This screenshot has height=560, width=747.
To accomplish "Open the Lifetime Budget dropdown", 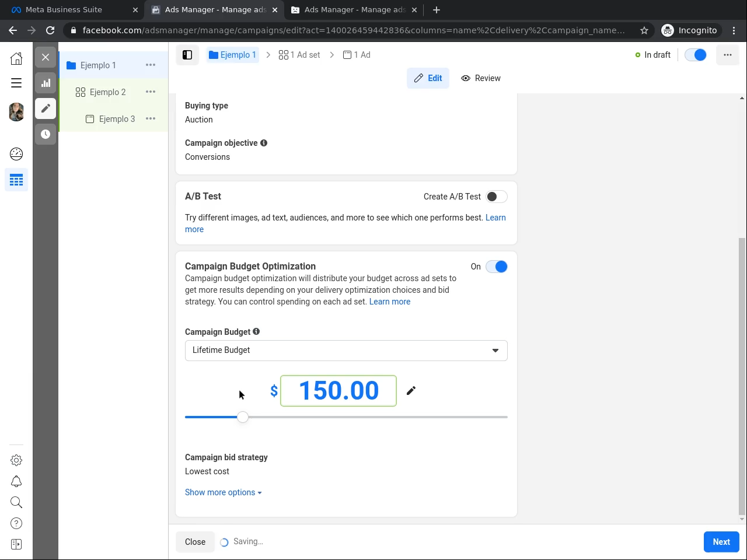I will 346,351.
